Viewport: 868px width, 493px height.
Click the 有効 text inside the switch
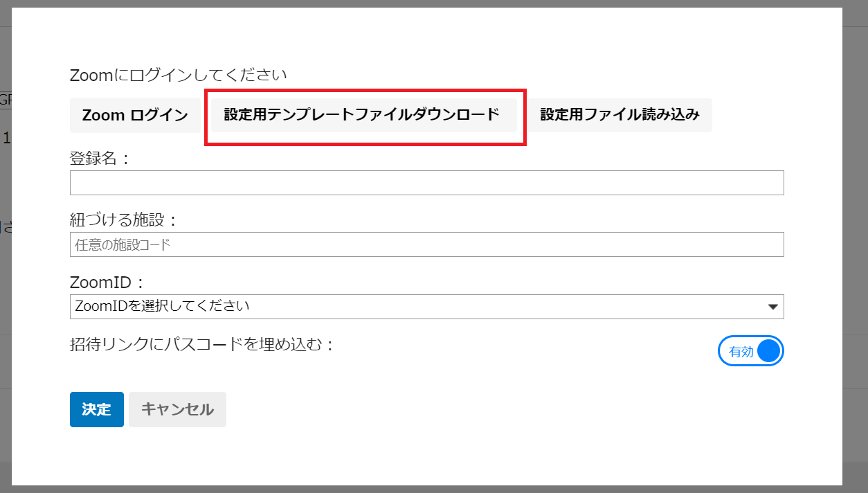coord(740,352)
